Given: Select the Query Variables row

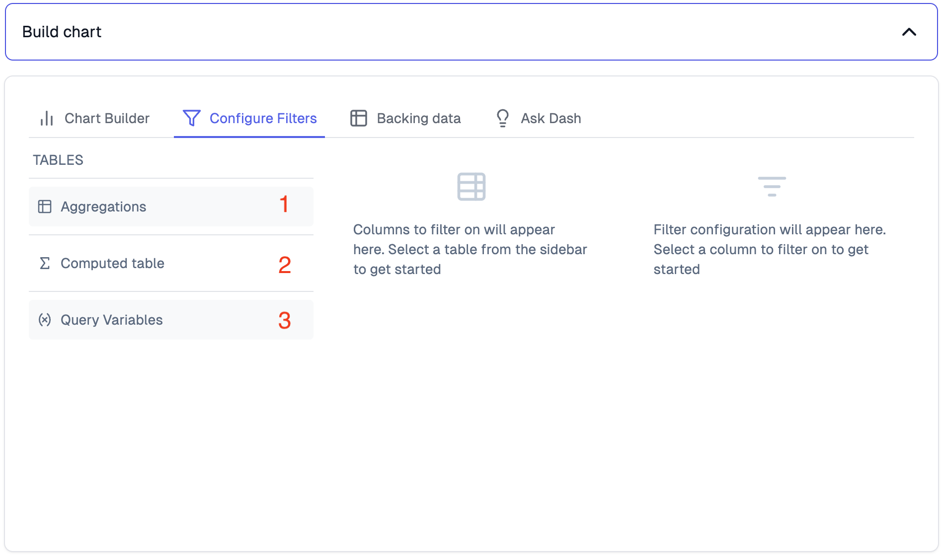Looking at the screenshot, I should [171, 320].
